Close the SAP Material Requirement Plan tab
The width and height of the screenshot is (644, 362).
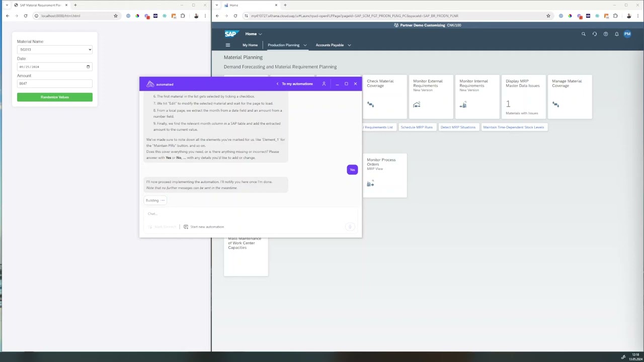point(66,5)
